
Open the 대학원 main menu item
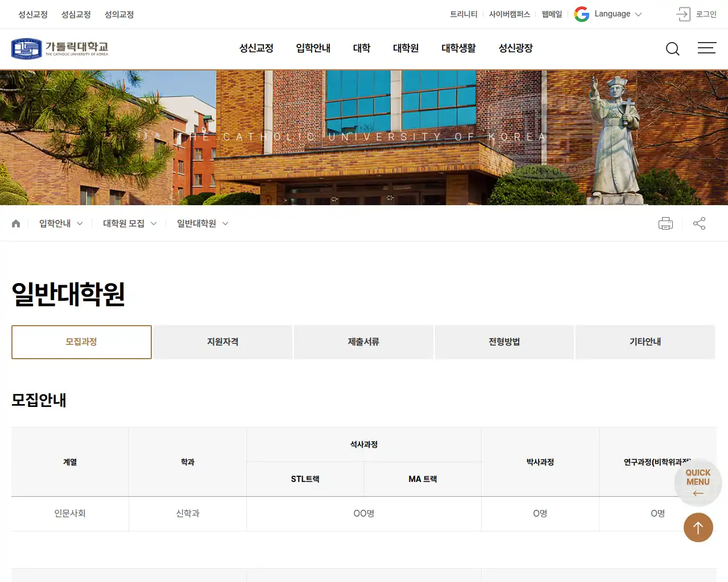pos(406,48)
